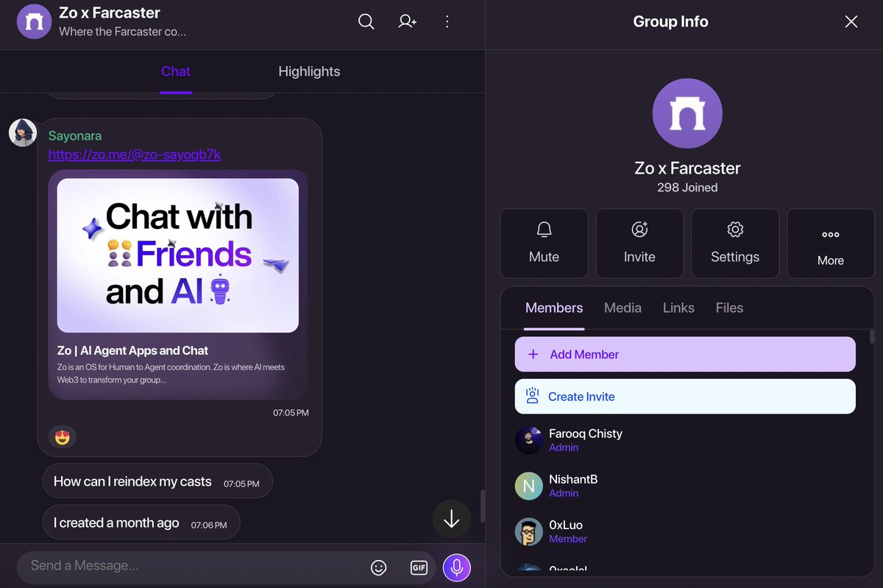Select the Members tab
Viewport: 883px width, 588px height.
[x=554, y=308]
